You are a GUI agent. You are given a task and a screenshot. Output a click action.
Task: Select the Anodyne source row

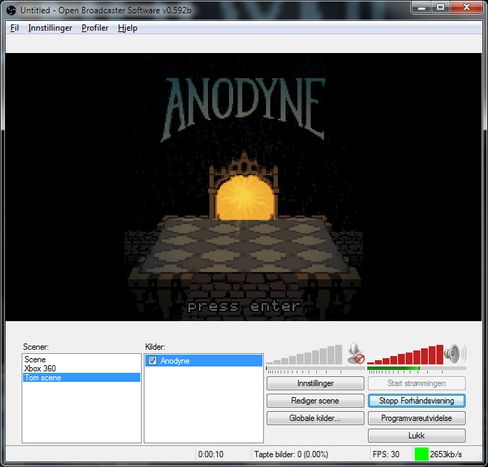pyautogui.click(x=204, y=361)
